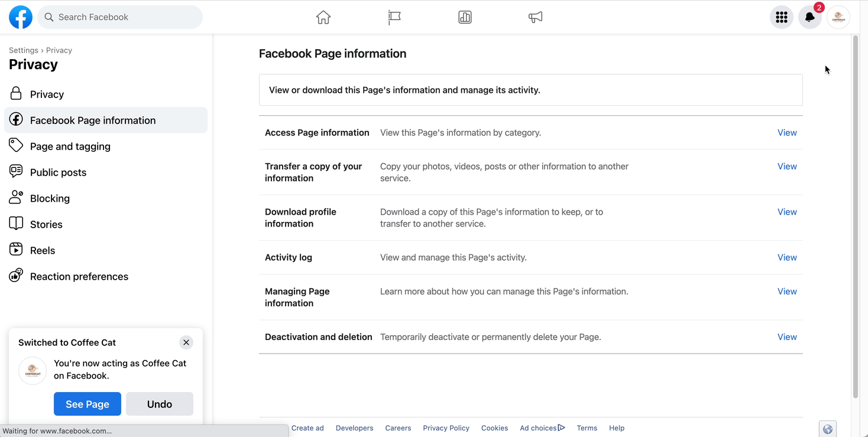Viewport: 868px width, 437px height.
Task: Open Page and tagging settings
Action: tap(106, 146)
